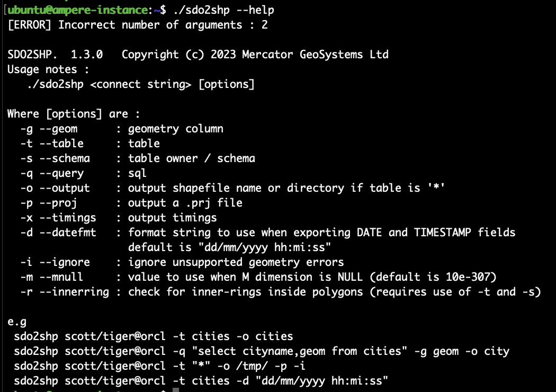Click the -r --innerring option entry
Image resolution: width=556 pixels, height=392 pixels.
click(281, 292)
